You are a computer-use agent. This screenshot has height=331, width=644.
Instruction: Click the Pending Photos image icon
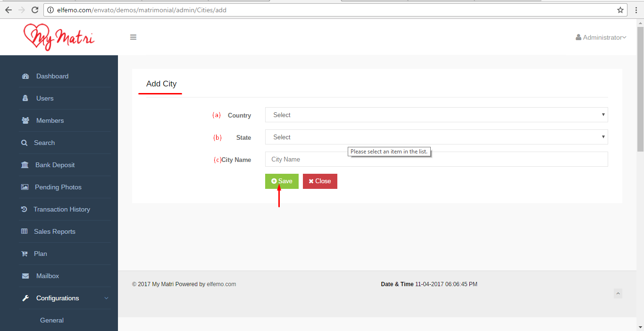(x=25, y=187)
